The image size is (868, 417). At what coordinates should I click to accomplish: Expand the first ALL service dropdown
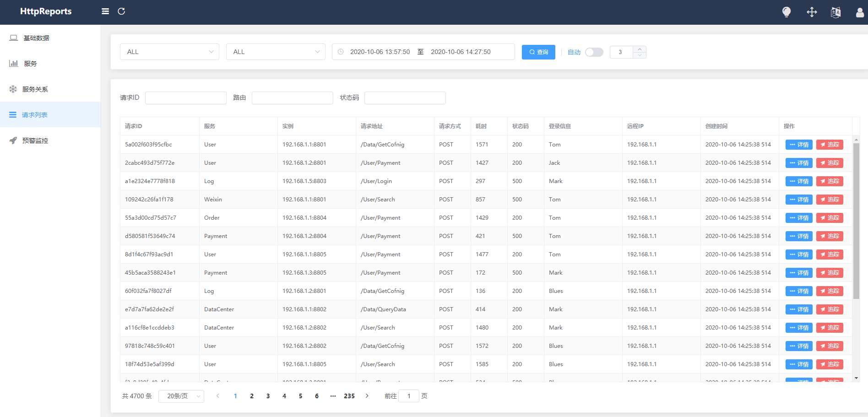(169, 52)
